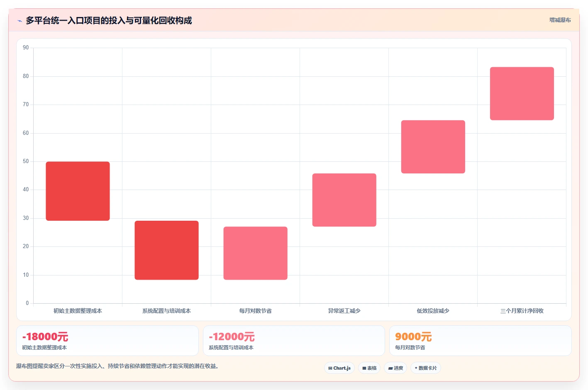The height and width of the screenshot is (390, 588).
Task: Click the 初始主数据整理成本 waterfall bar
Action: [78, 191]
